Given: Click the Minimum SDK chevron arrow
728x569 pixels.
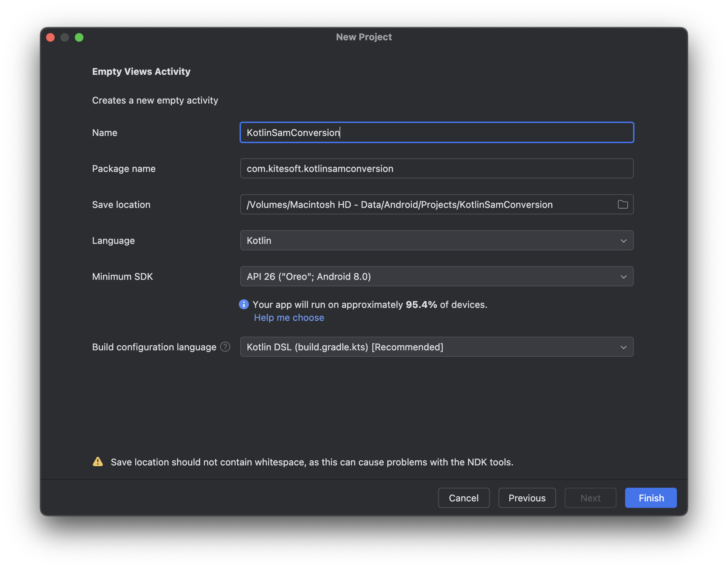Looking at the screenshot, I should pyautogui.click(x=624, y=277).
